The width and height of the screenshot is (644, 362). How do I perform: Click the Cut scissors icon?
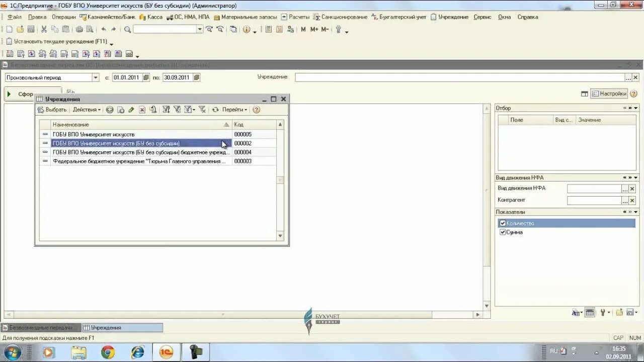click(x=44, y=30)
